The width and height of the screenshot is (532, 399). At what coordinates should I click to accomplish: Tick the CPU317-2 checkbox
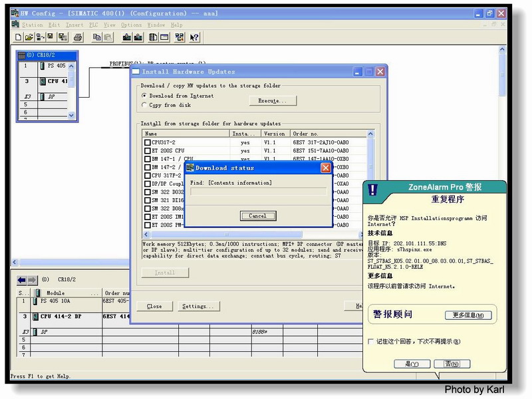(x=147, y=142)
